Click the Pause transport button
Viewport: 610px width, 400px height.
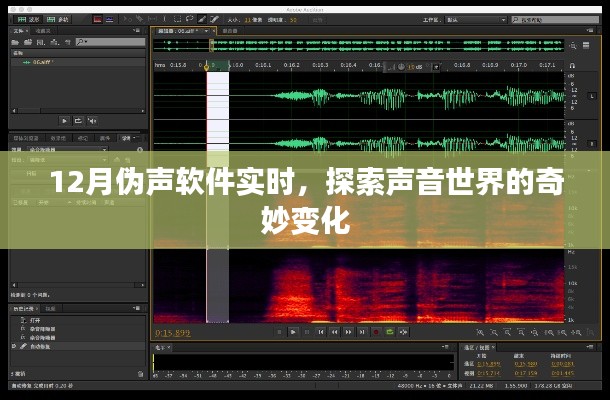[x=307, y=332]
